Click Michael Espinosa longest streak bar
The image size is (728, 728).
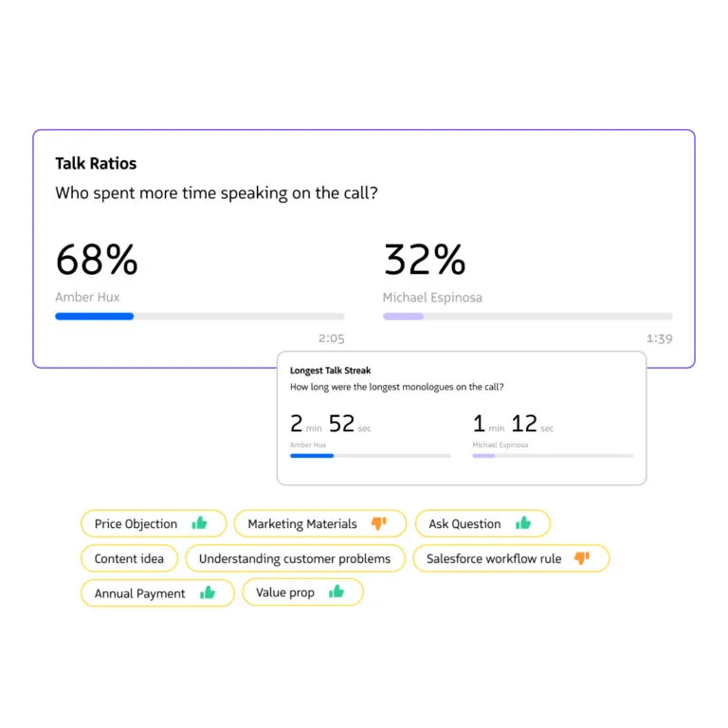pyautogui.click(x=552, y=456)
